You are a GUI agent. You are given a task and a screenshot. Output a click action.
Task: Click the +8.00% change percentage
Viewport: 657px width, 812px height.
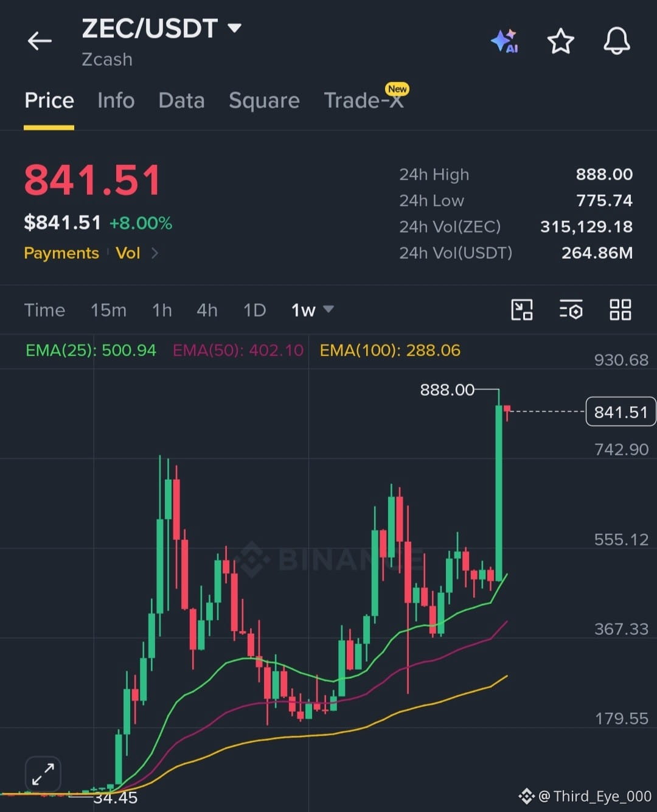click(x=141, y=223)
